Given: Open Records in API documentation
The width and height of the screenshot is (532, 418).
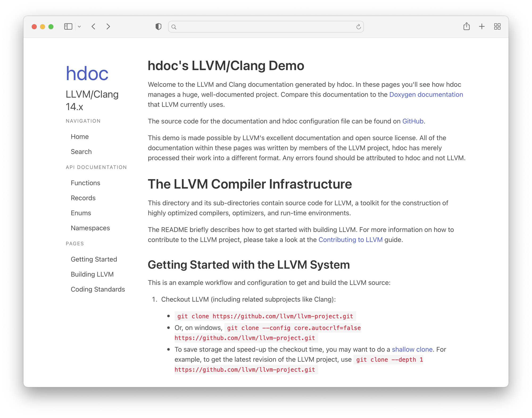Looking at the screenshot, I should pyautogui.click(x=83, y=198).
